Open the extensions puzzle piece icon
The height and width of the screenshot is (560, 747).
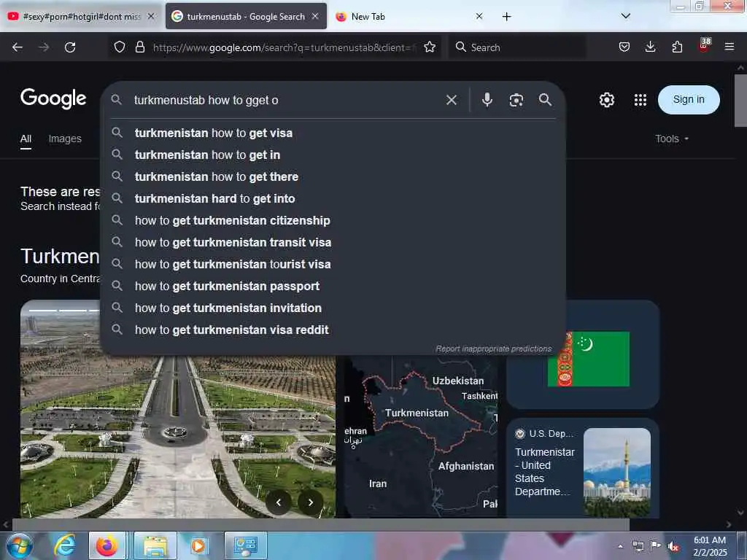[677, 47]
